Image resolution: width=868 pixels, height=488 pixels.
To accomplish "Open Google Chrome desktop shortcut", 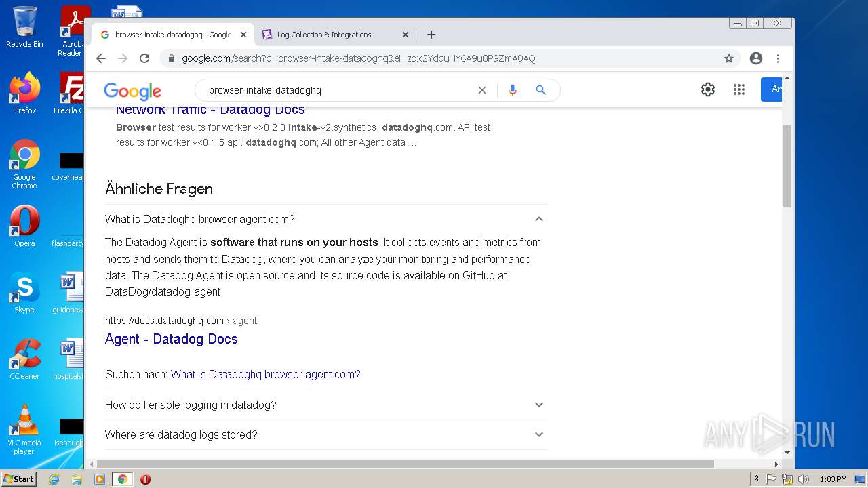I will (x=24, y=165).
